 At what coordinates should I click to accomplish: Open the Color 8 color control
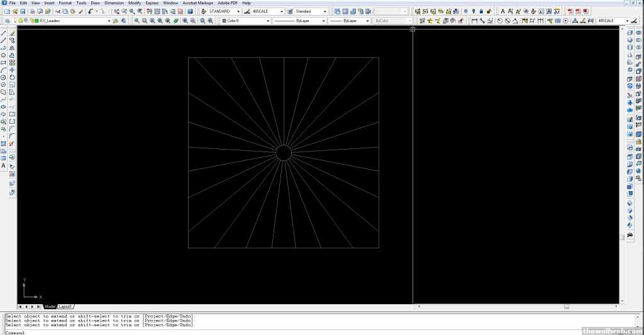[246, 21]
